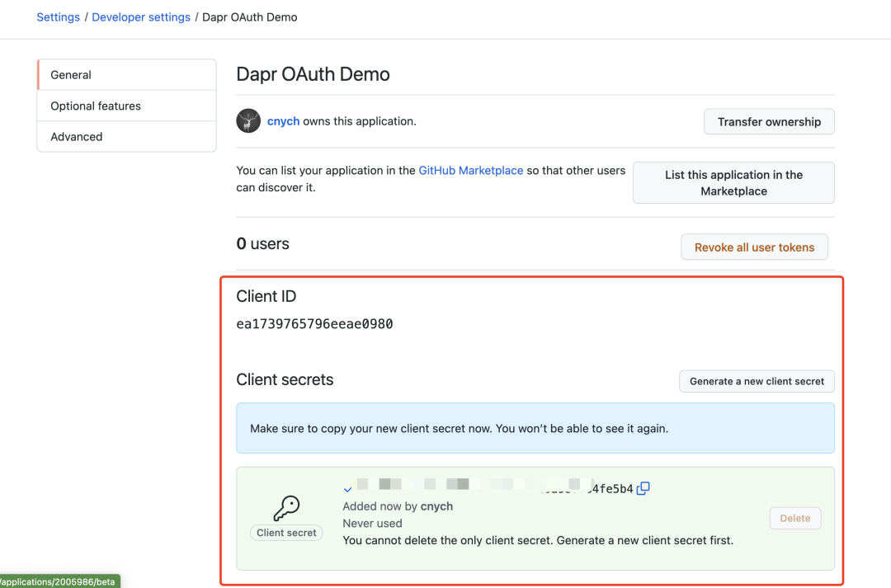
Task: Click the Transfer ownership button
Action: (x=769, y=121)
